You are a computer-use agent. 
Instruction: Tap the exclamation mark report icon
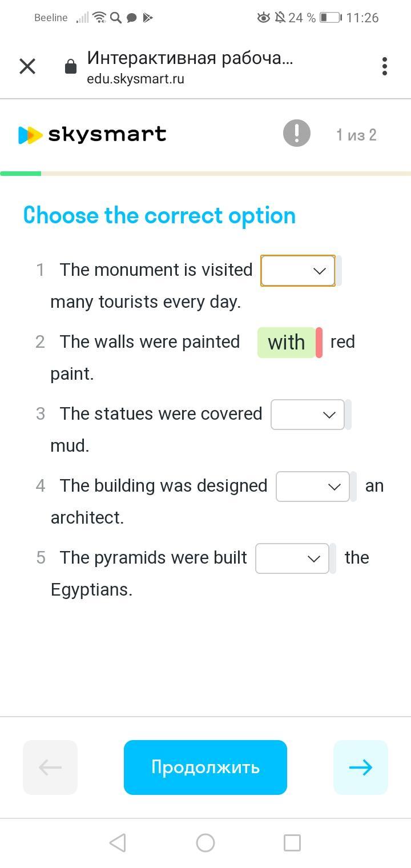(x=297, y=133)
